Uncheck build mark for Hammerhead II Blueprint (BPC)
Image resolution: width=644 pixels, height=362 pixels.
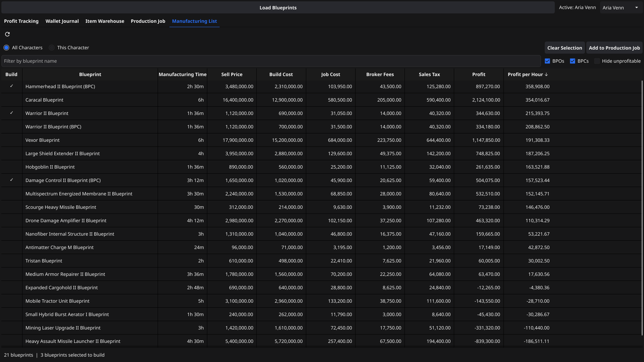click(x=11, y=86)
